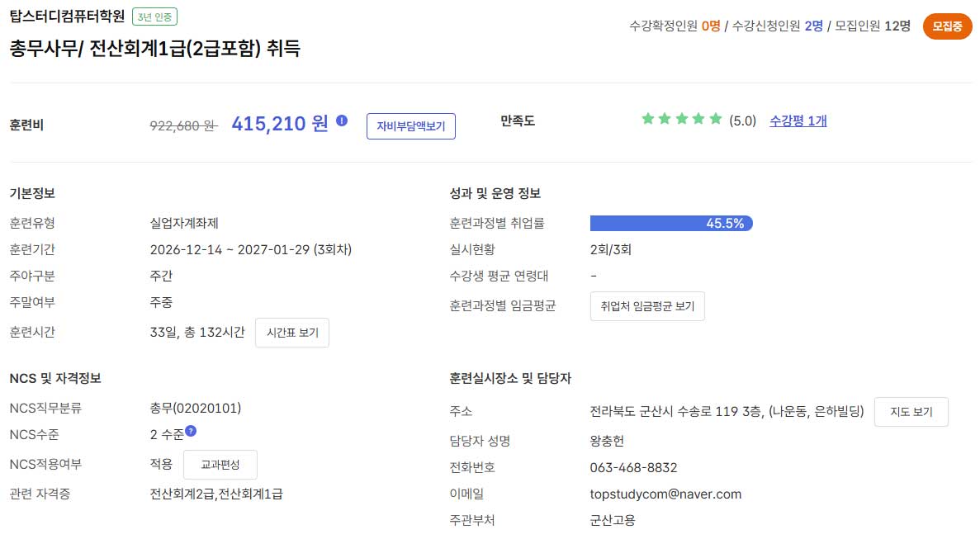The height and width of the screenshot is (539, 980).
Task: Click the strikethrough price 922,680 원
Action: pos(183,125)
